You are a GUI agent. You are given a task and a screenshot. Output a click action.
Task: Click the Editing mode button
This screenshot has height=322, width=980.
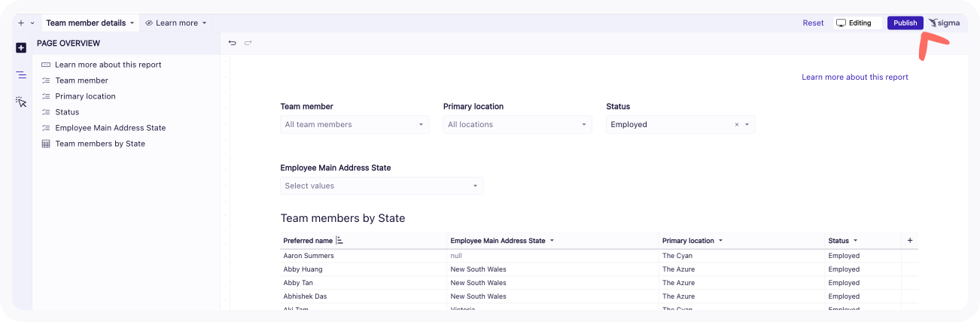[x=857, y=23]
